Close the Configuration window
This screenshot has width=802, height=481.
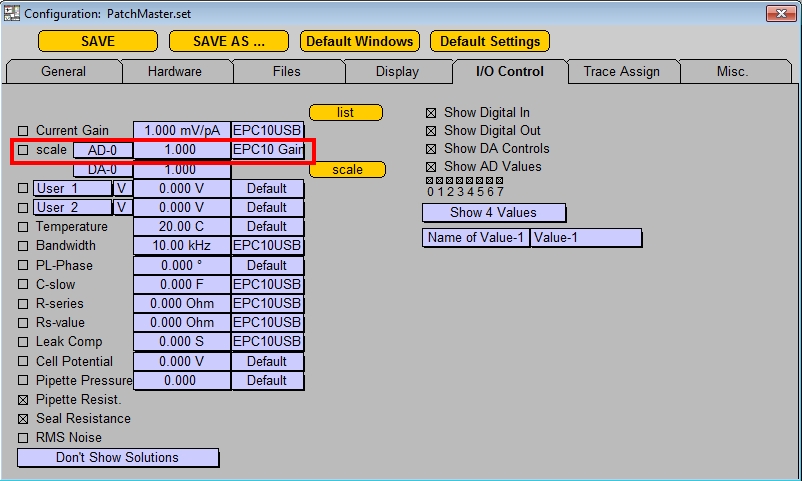click(781, 13)
